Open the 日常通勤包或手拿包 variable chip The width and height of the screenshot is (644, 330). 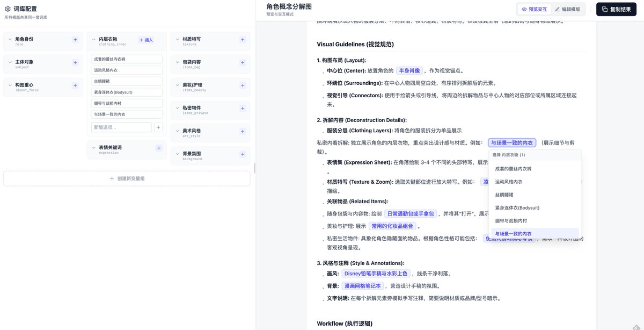click(x=411, y=214)
